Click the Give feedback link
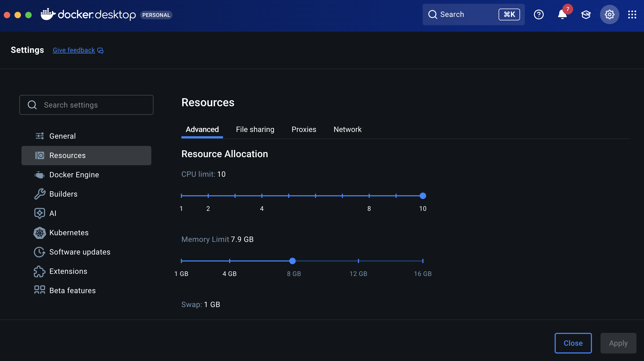The image size is (644, 361). point(74,50)
